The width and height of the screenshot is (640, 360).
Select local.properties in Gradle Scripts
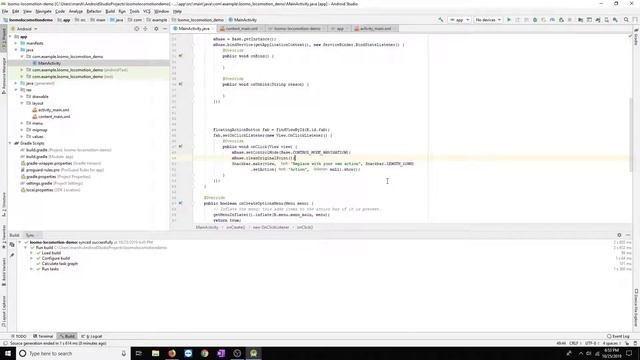[40, 190]
